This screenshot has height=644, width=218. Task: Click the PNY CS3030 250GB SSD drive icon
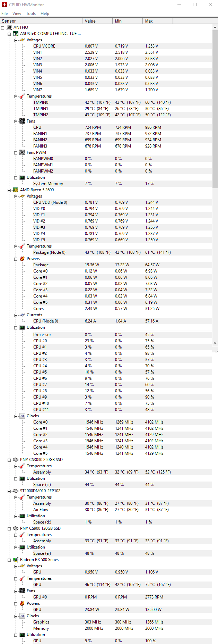tap(16, 460)
